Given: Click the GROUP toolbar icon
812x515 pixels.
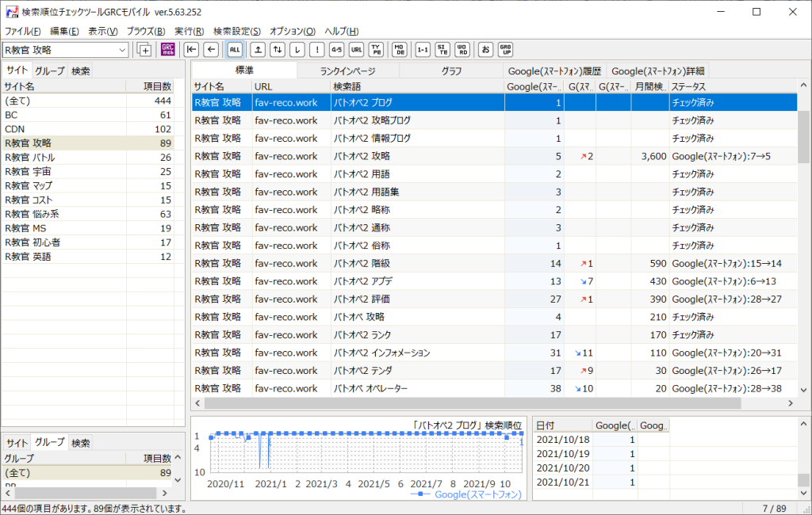Looking at the screenshot, I should [505, 50].
